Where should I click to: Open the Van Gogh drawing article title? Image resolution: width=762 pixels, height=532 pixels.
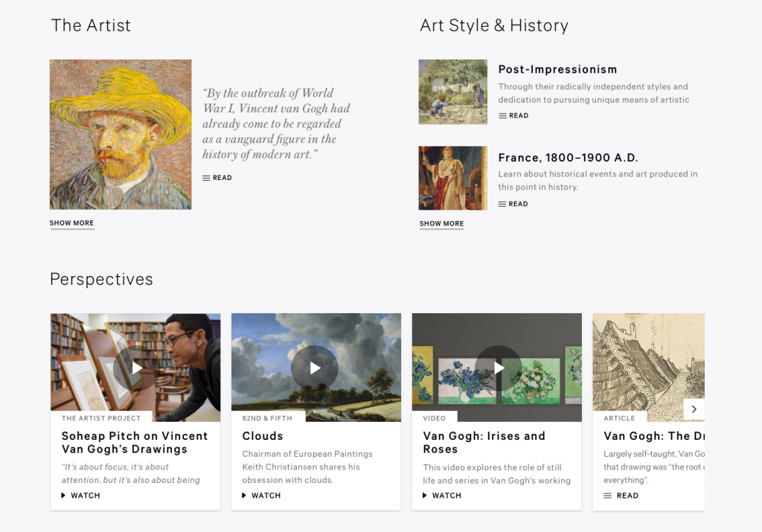[654, 436]
